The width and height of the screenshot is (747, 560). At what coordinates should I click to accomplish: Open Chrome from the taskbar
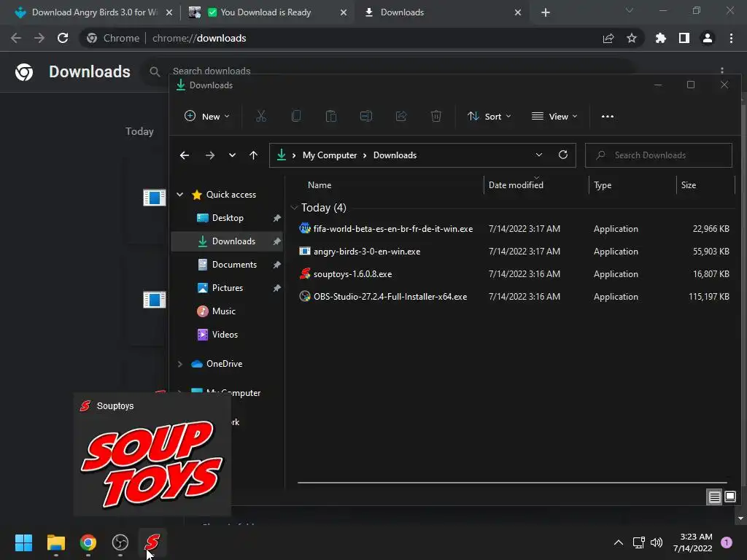[88, 542]
